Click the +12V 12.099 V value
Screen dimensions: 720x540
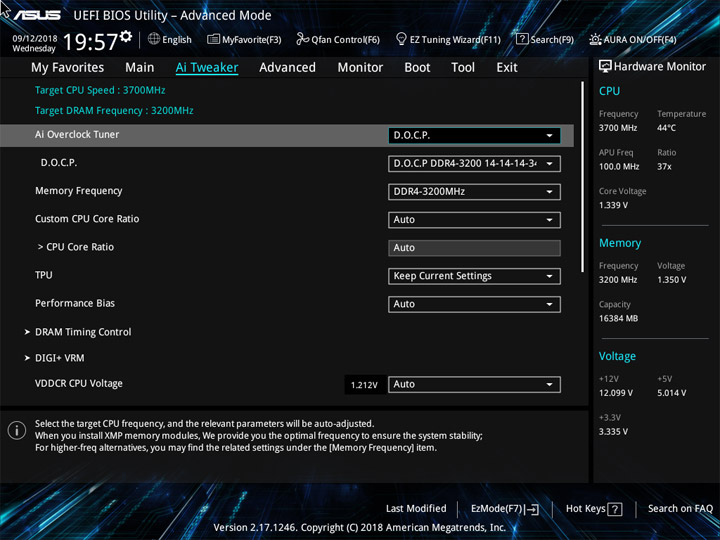click(615, 393)
